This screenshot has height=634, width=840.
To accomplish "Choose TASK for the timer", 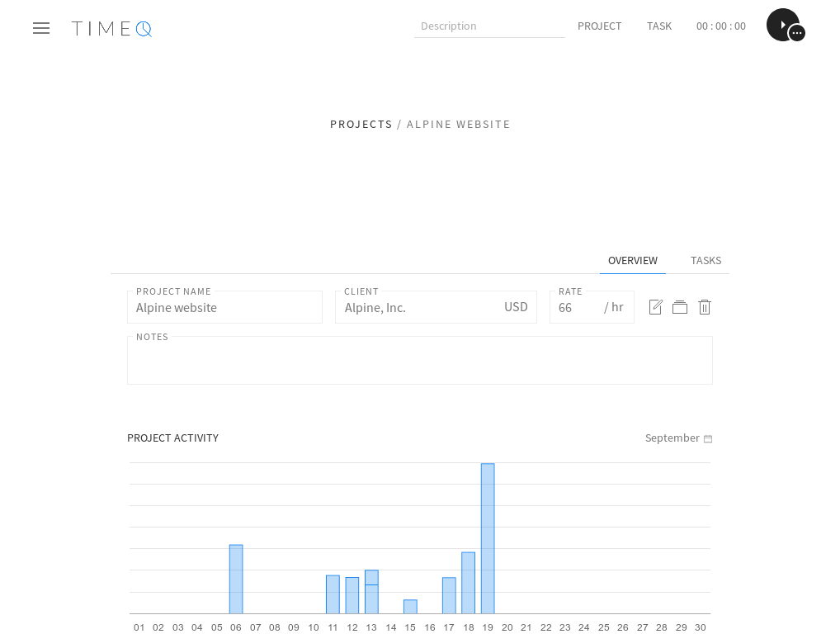I will point(659,26).
